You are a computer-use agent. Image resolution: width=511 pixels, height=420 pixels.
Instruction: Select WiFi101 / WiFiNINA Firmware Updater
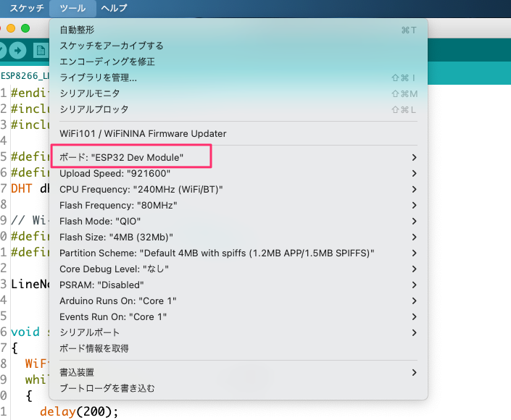143,133
